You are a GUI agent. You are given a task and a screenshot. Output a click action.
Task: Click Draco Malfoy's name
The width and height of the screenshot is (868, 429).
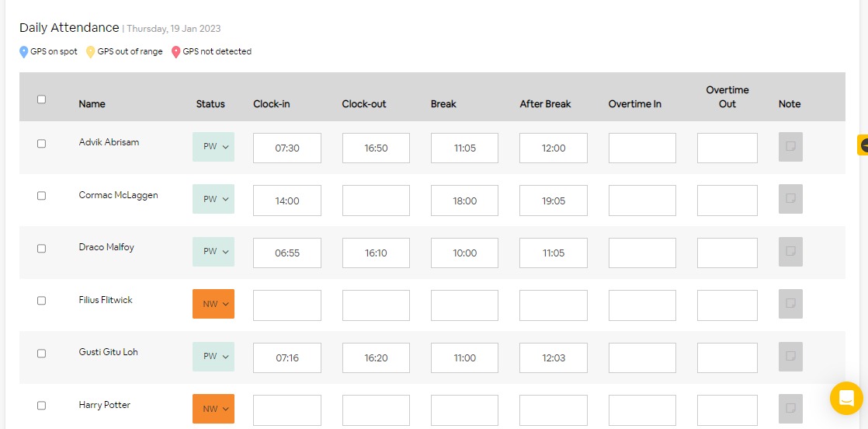pos(106,247)
